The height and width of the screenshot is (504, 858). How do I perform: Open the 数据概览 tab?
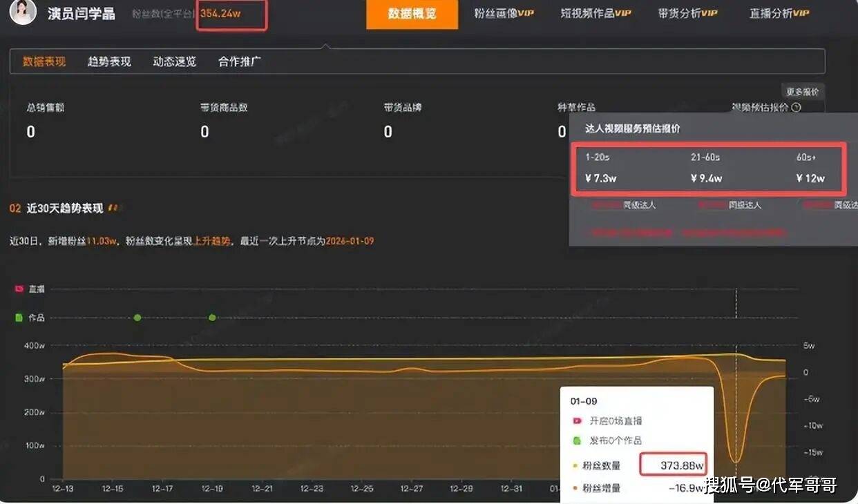(x=412, y=14)
